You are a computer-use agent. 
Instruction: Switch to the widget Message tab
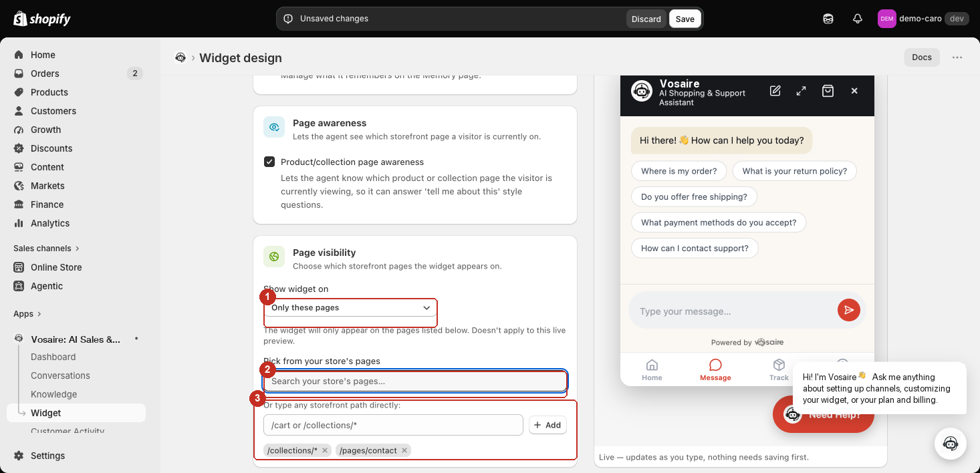pos(715,369)
